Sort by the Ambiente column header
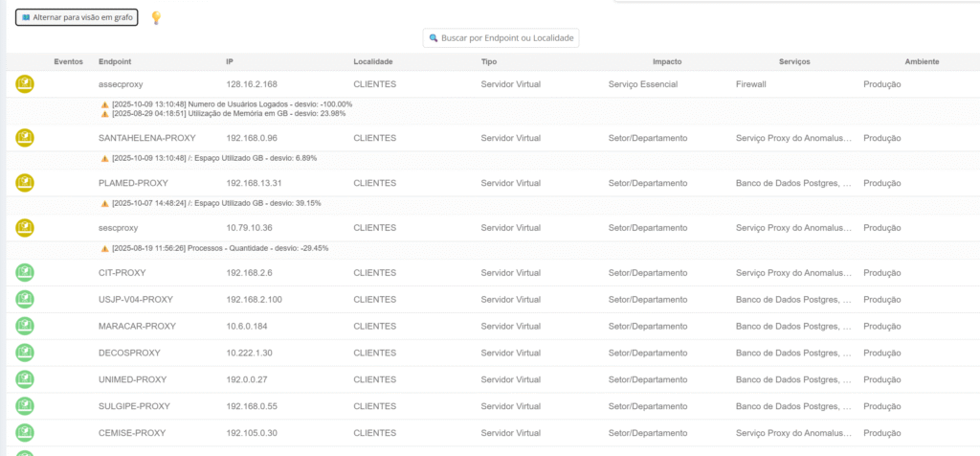Screen dimensions: 980x456 point(922,61)
